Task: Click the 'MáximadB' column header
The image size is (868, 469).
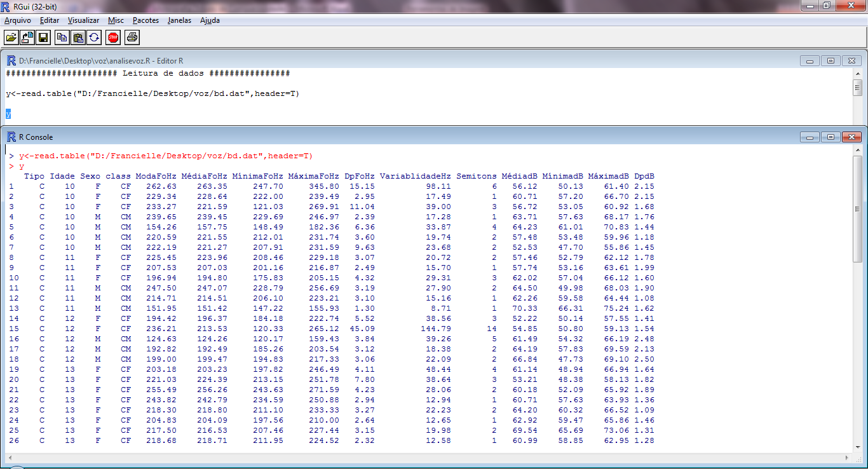Action: 609,176
